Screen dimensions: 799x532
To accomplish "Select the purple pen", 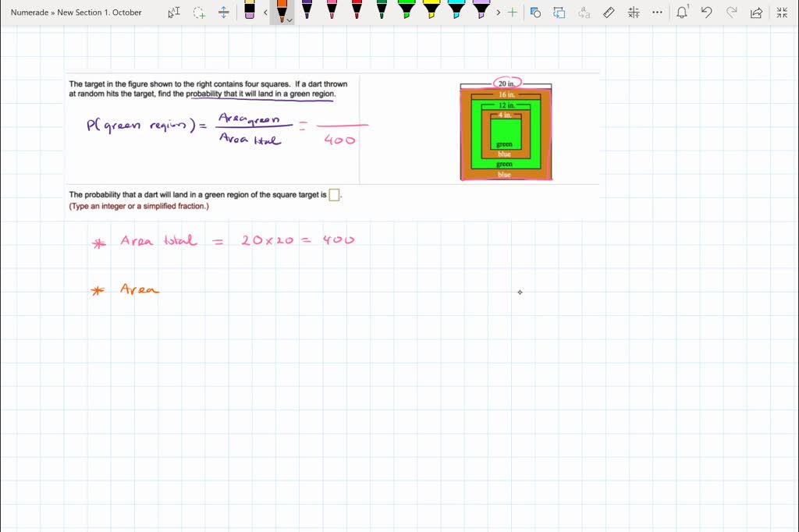I will (x=307, y=12).
